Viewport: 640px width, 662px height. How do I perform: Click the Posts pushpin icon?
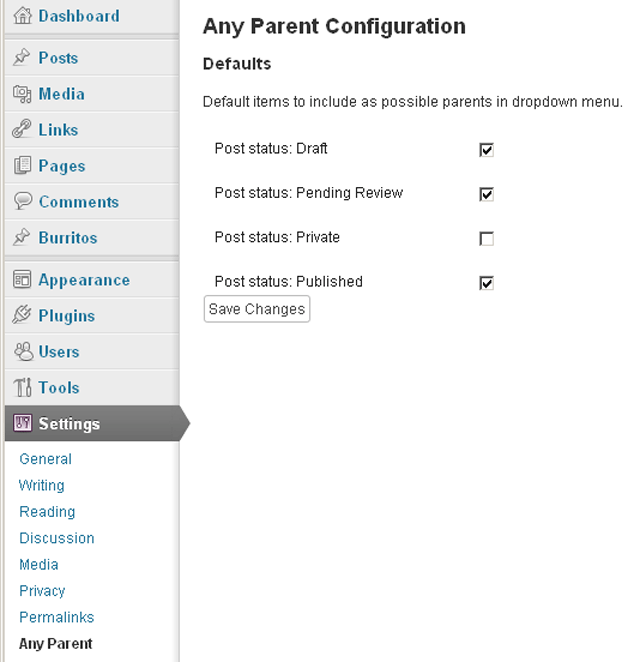22,57
